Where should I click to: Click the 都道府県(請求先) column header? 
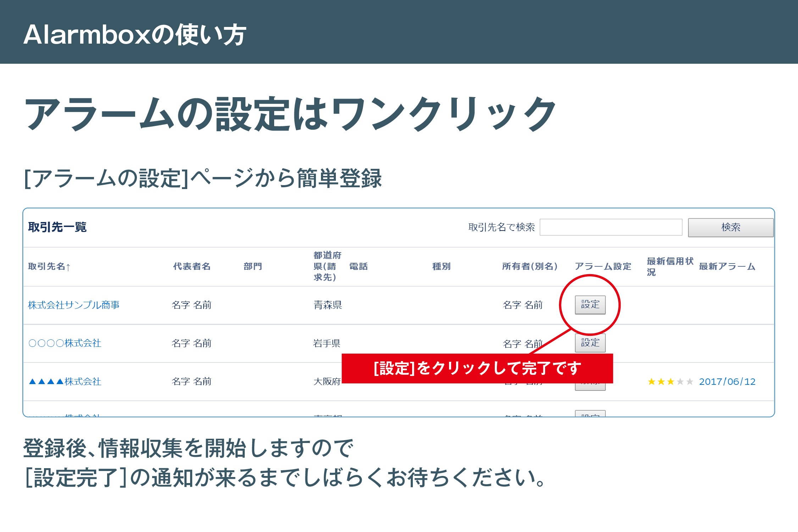click(x=327, y=266)
